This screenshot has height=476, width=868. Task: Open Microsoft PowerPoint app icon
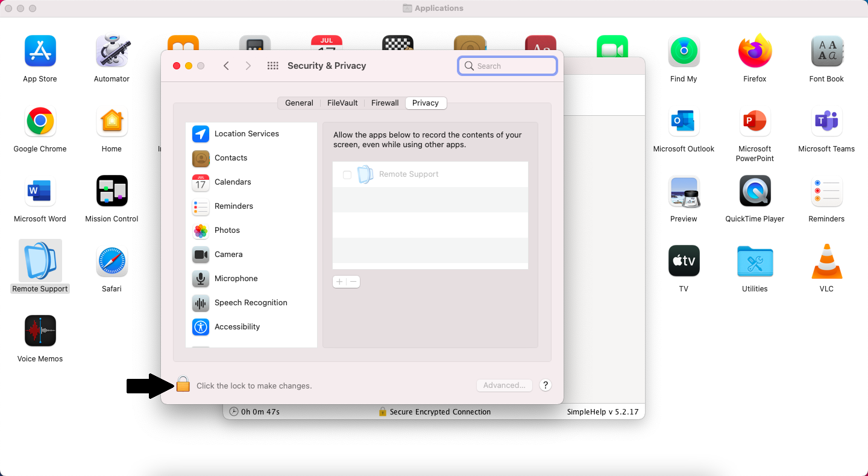click(755, 121)
